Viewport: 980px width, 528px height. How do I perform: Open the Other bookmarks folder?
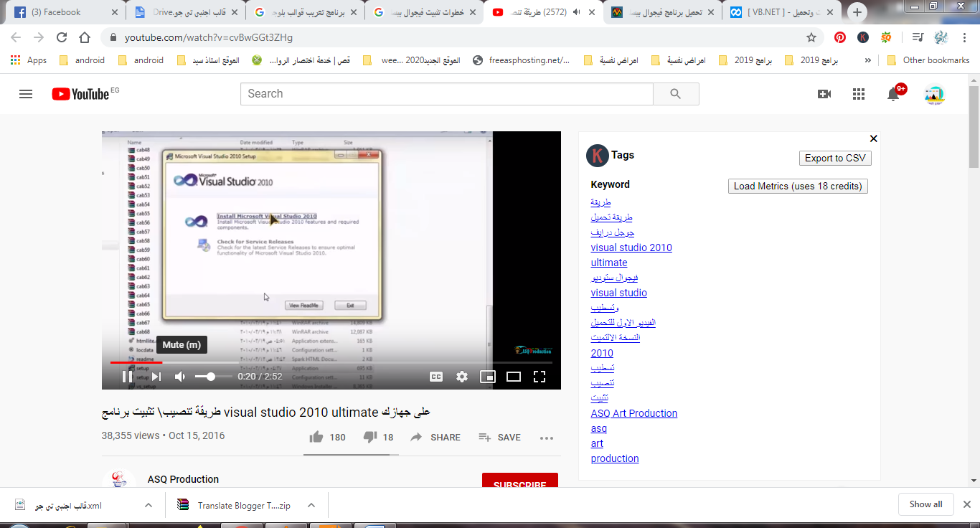coord(928,60)
